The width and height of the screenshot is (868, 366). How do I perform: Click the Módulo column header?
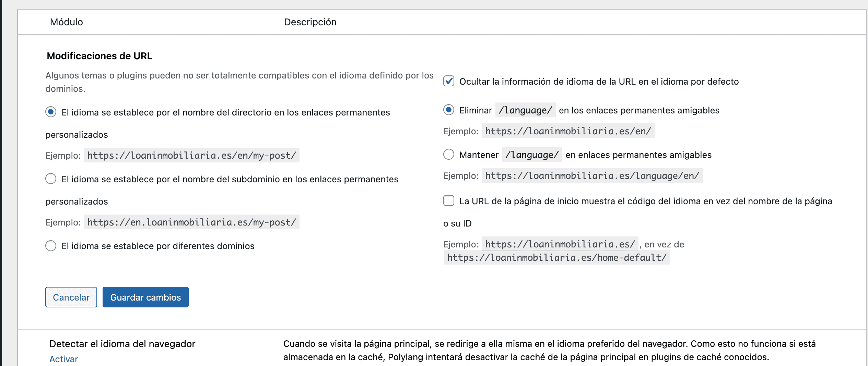67,22
